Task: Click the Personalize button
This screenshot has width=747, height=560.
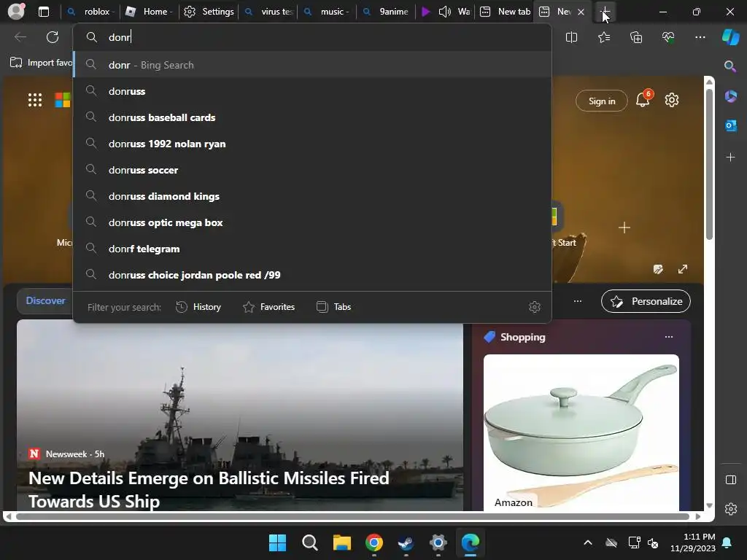Action: click(x=646, y=301)
